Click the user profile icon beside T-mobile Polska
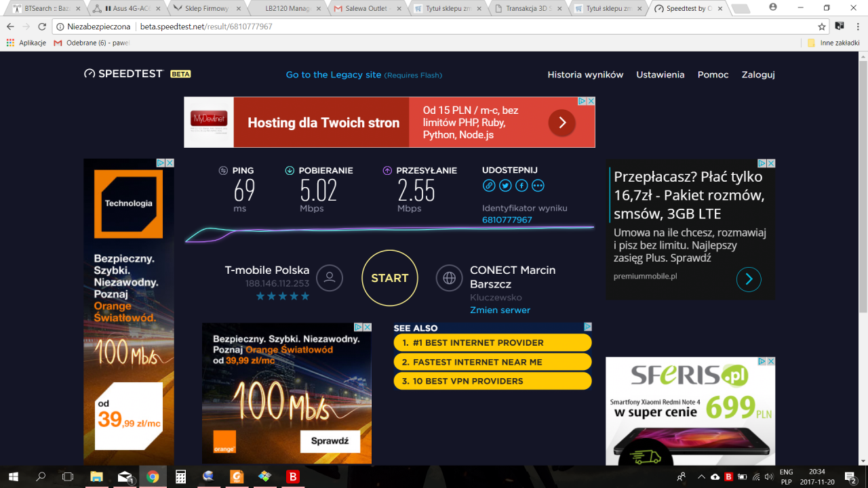 tap(330, 278)
